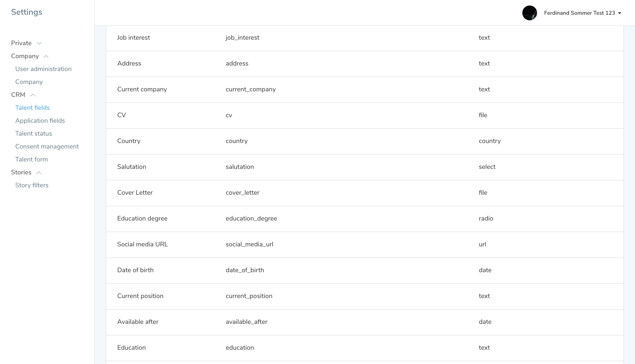The image size is (635, 364).
Task: Open Consent management page
Action: 47,146
